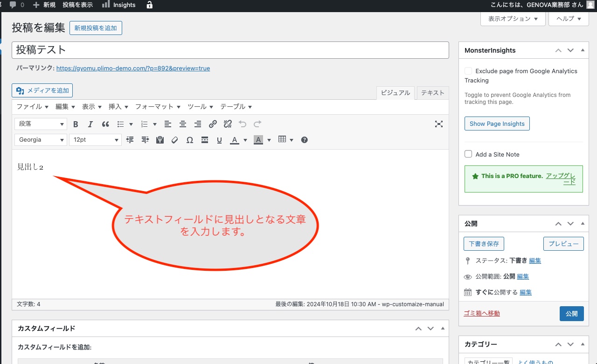The image size is (597, 364).
Task: Click the 公開 publish button
Action: [x=571, y=314]
